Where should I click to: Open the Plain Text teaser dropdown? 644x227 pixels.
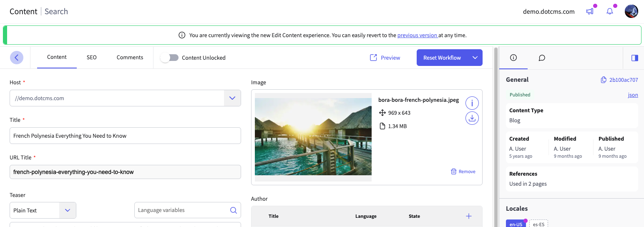tap(68, 210)
